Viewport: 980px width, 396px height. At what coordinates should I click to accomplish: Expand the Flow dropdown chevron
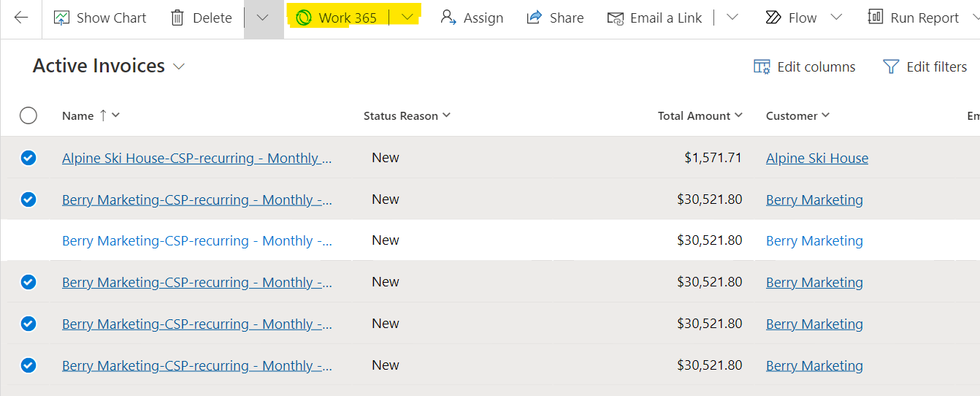[x=837, y=18]
